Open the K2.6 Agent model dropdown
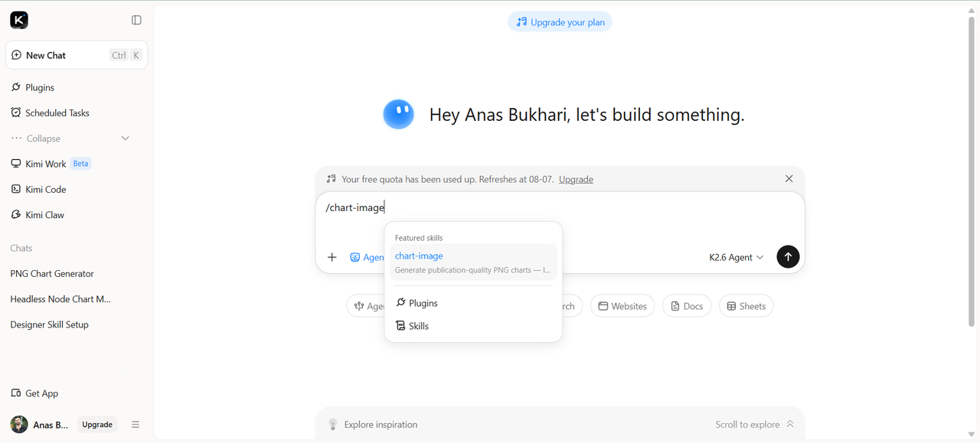Screen dimensions: 980x443 click(737, 257)
